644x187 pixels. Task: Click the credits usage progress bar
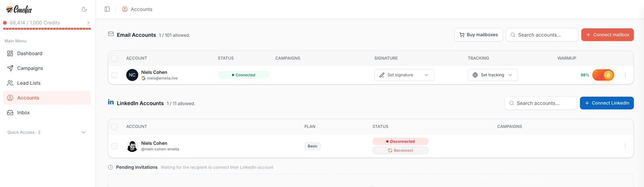pyautogui.click(x=47, y=29)
